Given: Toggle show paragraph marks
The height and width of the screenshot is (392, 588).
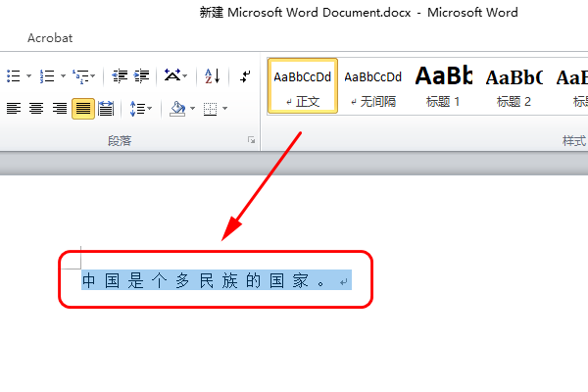Looking at the screenshot, I should pyautogui.click(x=245, y=76).
